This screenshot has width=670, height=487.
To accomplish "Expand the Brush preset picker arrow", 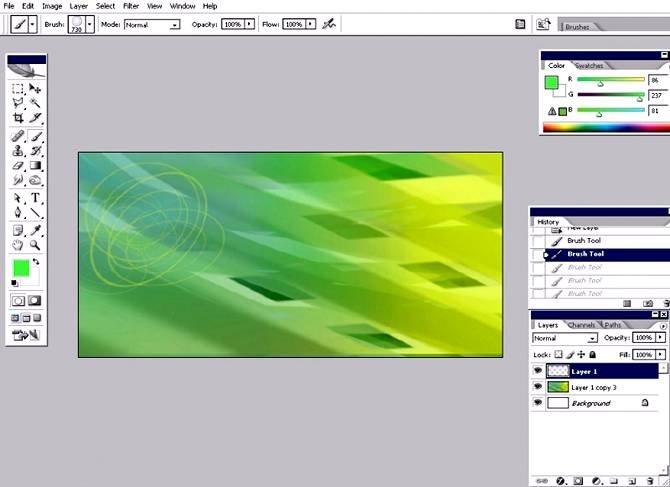I will coord(90,23).
